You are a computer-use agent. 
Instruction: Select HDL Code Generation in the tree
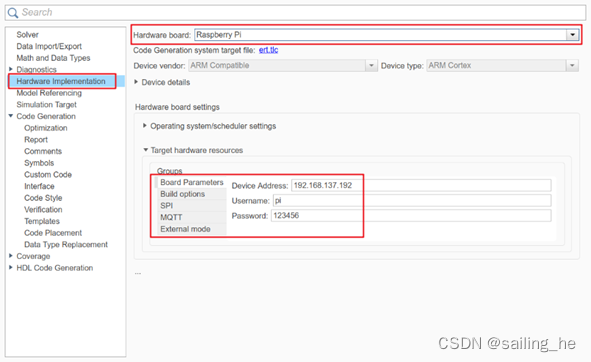pos(55,268)
